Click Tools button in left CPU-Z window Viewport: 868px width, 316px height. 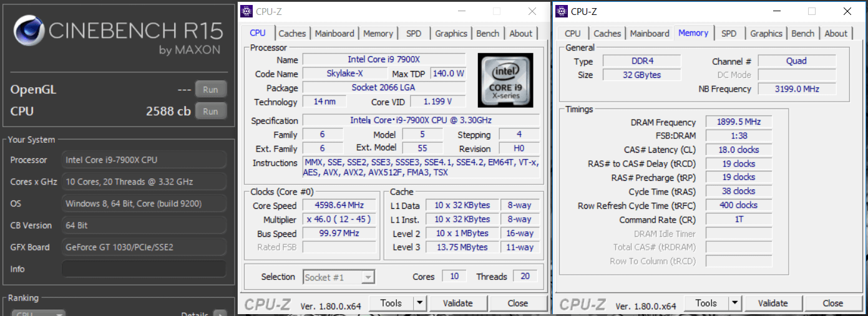[x=391, y=304]
